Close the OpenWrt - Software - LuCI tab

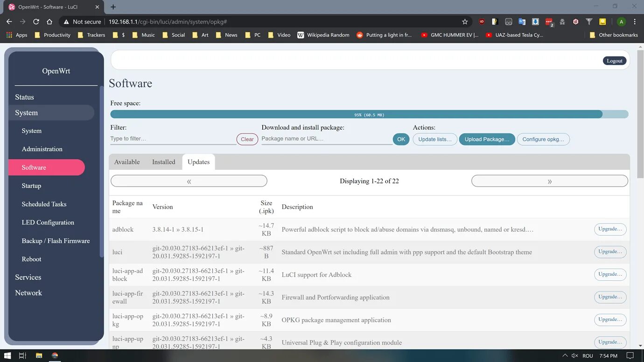pyautogui.click(x=97, y=7)
